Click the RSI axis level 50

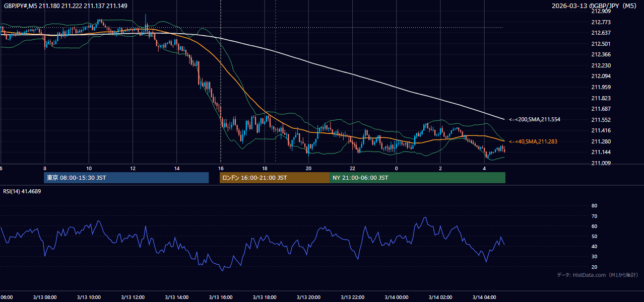[594, 237]
